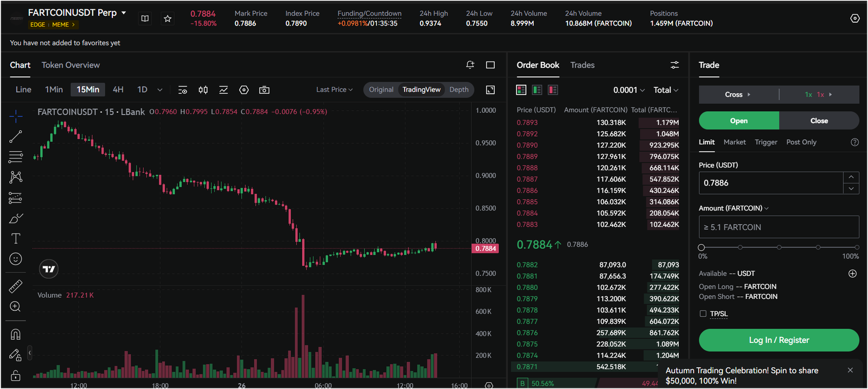This screenshot has height=389, width=868.
Task: Click the transfer funds plus icon
Action: (x=853, y=273)
